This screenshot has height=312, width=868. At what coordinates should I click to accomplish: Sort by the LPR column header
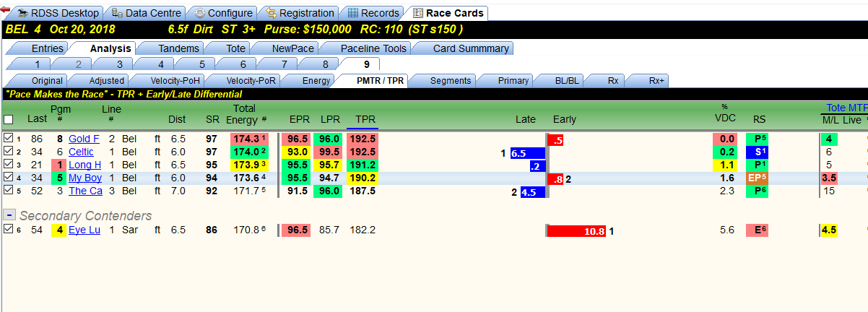(x=329, y=119)
